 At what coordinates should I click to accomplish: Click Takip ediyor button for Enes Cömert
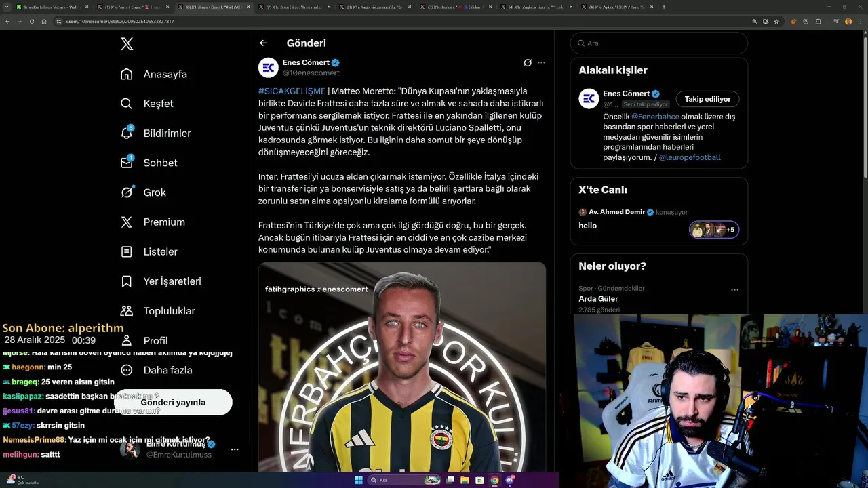pyautogui.click(x=707, y=99)
